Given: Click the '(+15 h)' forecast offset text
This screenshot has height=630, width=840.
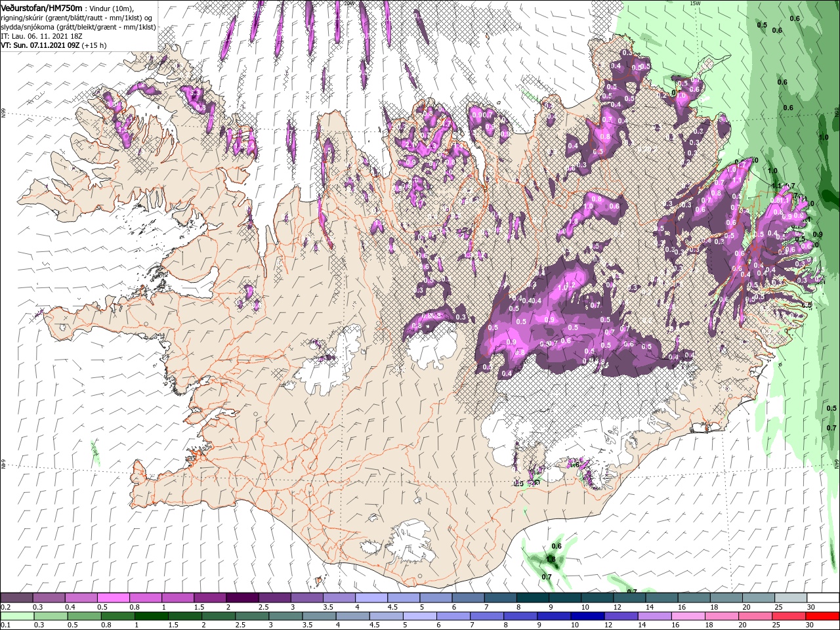Looking at the screenshot, I should [x=95, y=46].
